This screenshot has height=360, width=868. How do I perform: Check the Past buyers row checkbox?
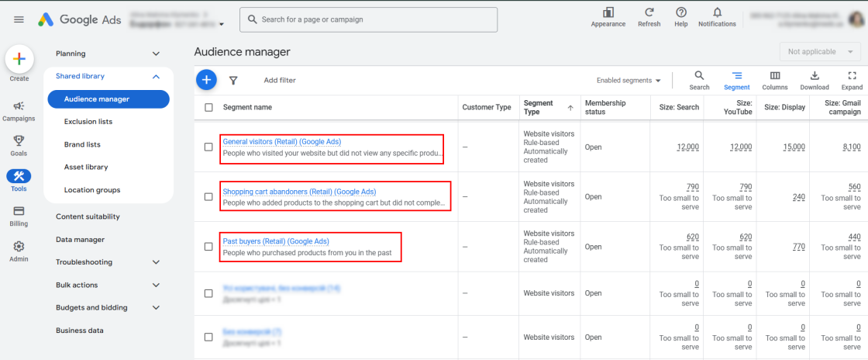pyautogui.click(x=208, y=247)
